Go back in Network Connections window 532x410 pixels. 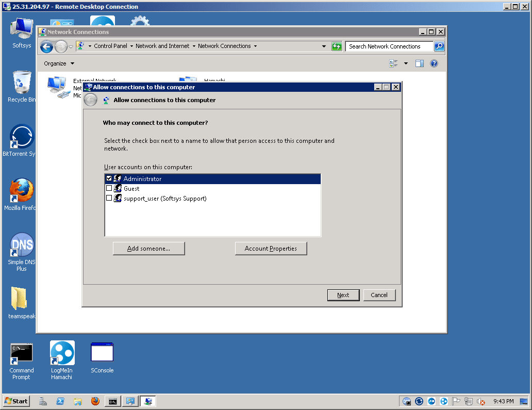click(47, 46)
